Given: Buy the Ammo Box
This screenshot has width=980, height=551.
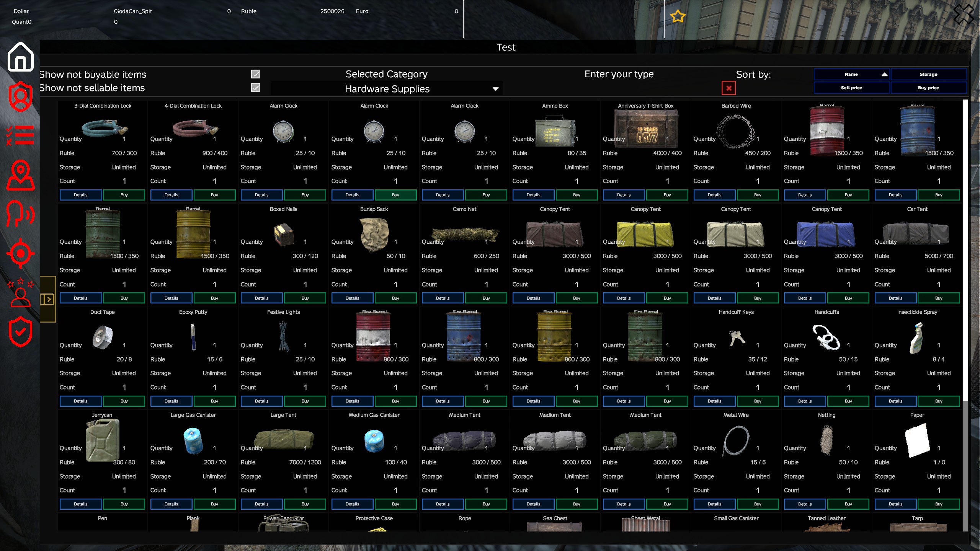Looking at the screenshot, I should [x=577, y=195].
